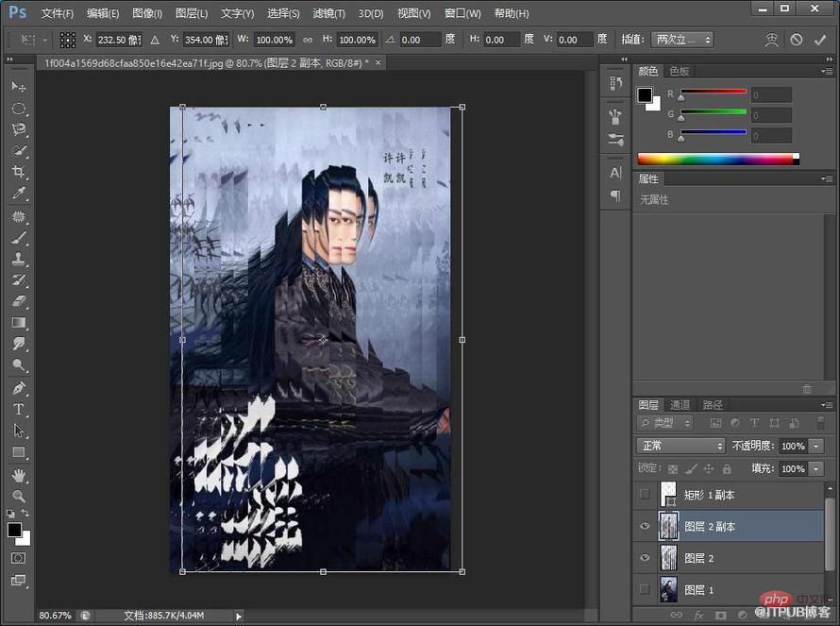This screenshot has width=840, height=626.
Task: Open the 类型 layer filter dropdown
Action: coord(664,423)
